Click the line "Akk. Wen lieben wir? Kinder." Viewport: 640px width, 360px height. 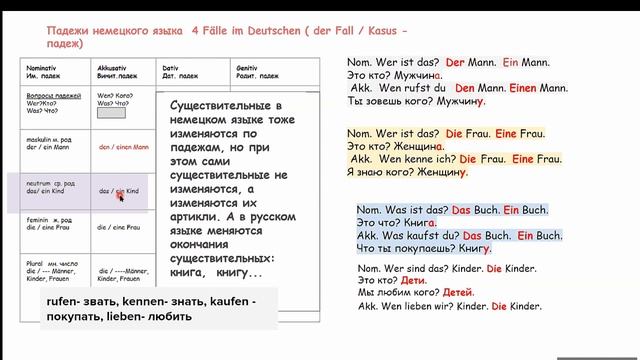[450, 306]
